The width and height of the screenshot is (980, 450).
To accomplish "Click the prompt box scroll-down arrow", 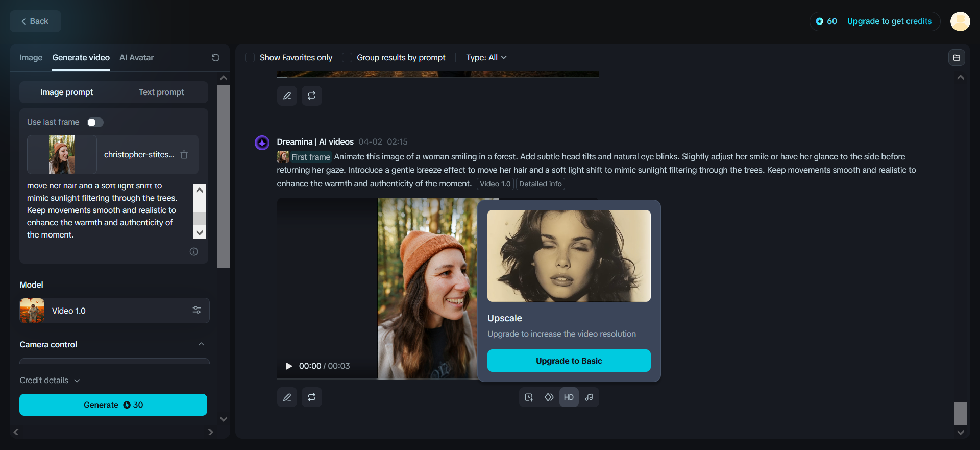I will [200, 232].
